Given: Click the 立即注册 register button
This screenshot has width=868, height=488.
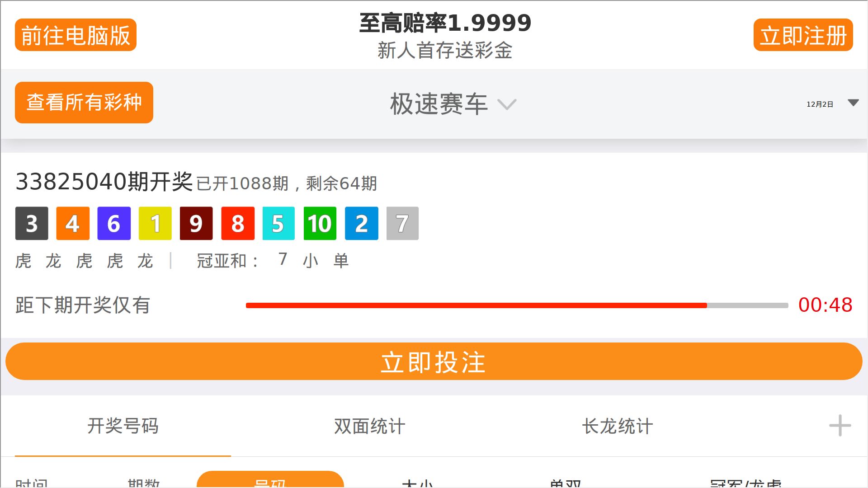Looking at the screenshot, I should (x=803, y=35).
